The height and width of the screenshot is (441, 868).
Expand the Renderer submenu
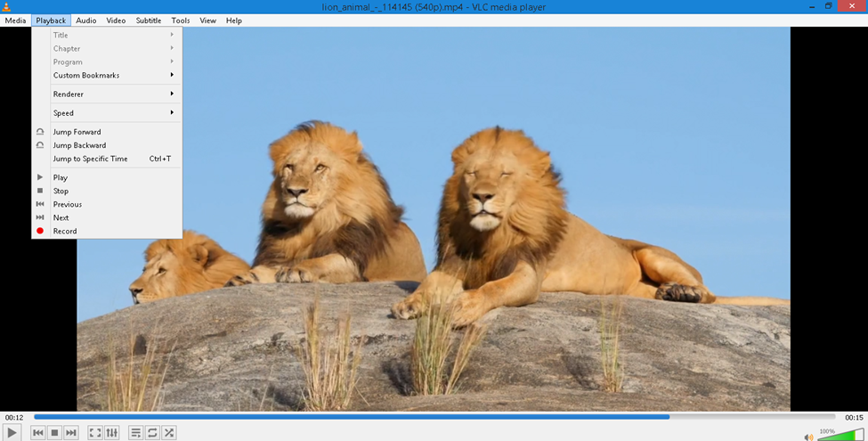point(107,94)
